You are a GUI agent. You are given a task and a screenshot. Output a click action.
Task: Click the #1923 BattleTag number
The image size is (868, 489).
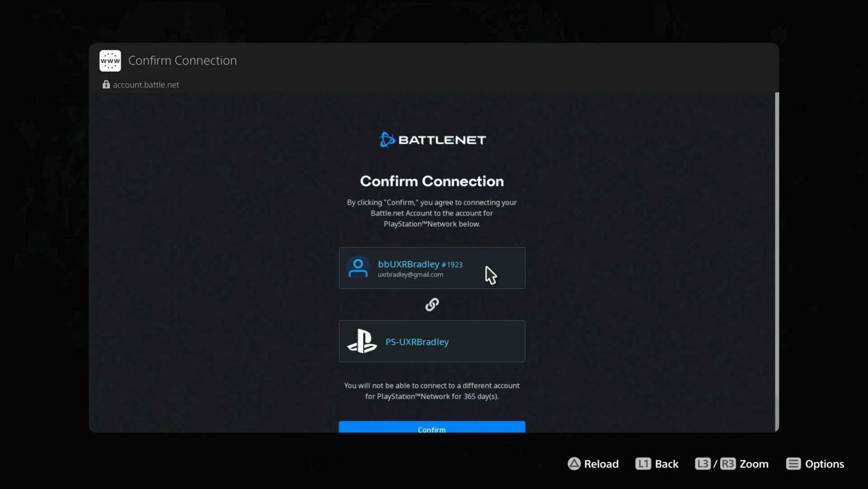click(x=452, y=265)
